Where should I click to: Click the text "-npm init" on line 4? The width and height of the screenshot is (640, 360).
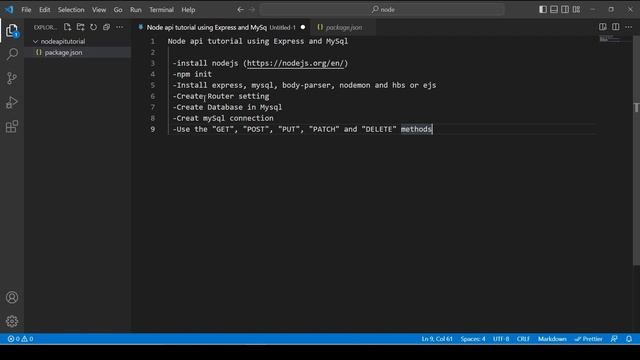point(192,74)
